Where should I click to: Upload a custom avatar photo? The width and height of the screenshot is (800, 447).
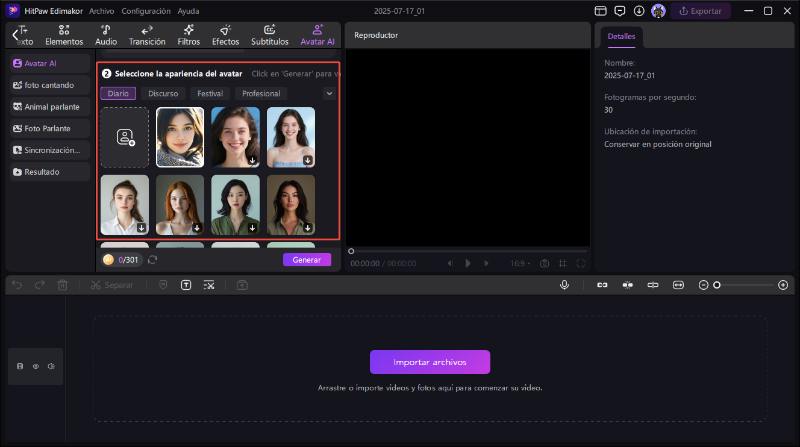coord(125,137)
